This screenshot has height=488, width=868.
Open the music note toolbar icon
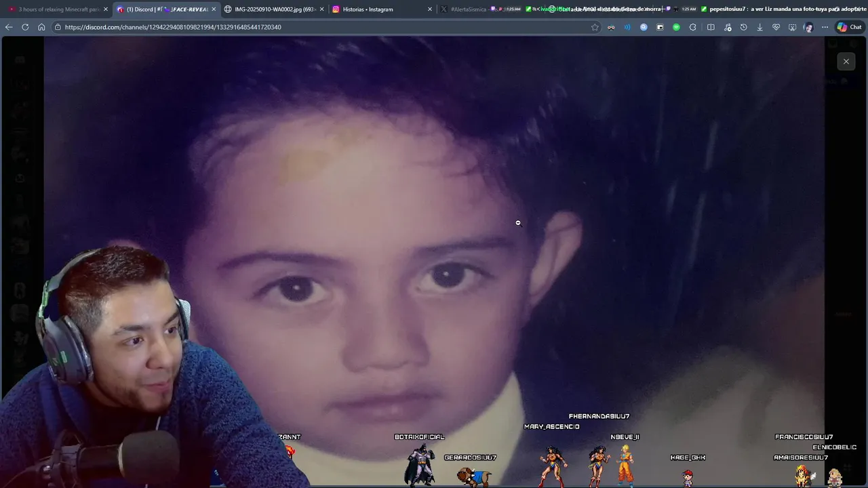[727, 27]
